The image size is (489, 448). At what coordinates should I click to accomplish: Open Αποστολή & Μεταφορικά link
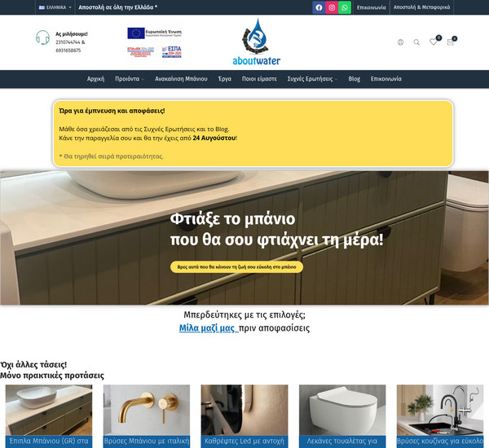click(421, 7)
